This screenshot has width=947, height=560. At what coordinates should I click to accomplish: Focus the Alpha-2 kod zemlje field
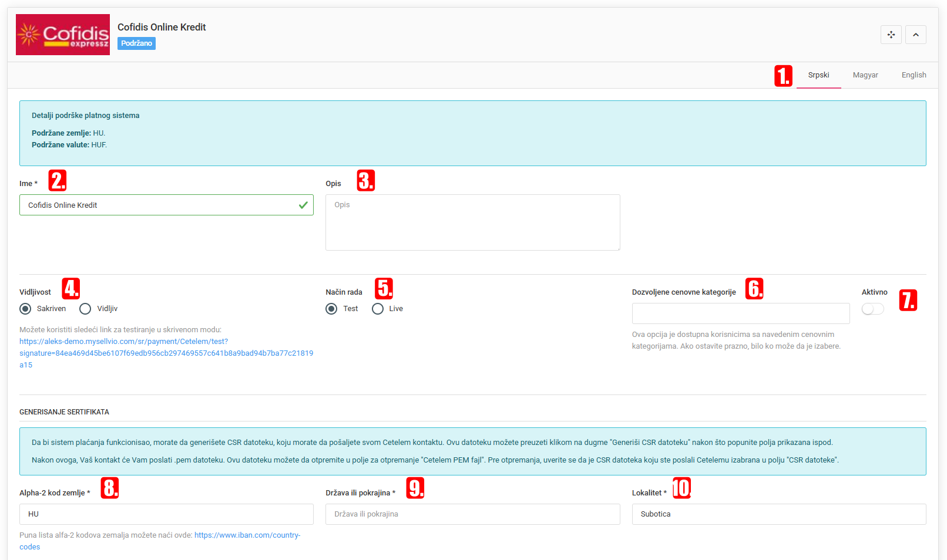(x=166, y=514)
